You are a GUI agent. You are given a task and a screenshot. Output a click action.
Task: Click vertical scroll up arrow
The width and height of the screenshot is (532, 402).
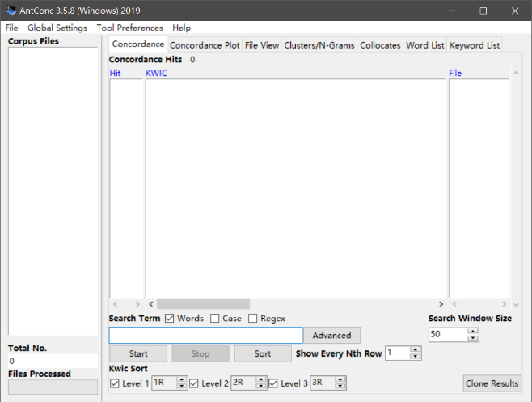[x=516, y=73]
